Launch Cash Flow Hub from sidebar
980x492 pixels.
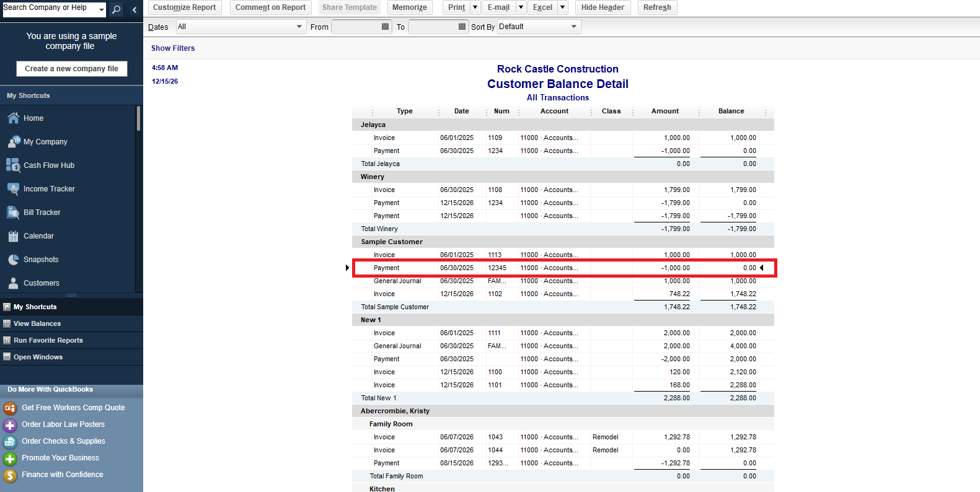48,165
